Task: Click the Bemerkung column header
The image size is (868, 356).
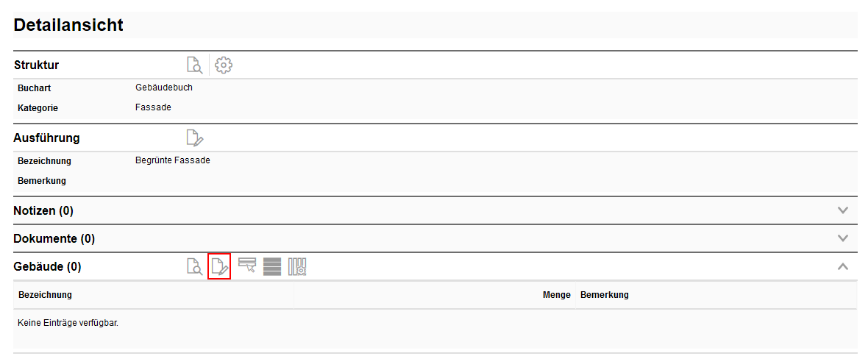Action: pyautogui.click(x=605, y=295)
